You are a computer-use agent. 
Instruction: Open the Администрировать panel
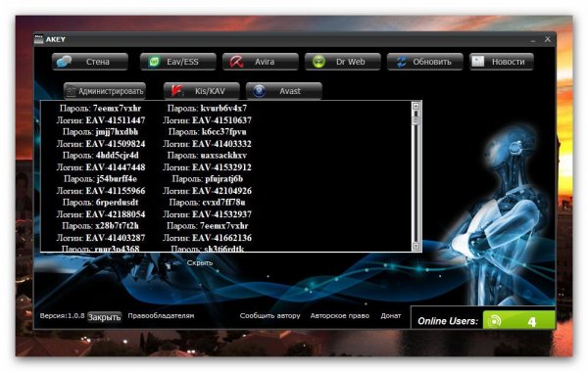[x=105, y=91]
